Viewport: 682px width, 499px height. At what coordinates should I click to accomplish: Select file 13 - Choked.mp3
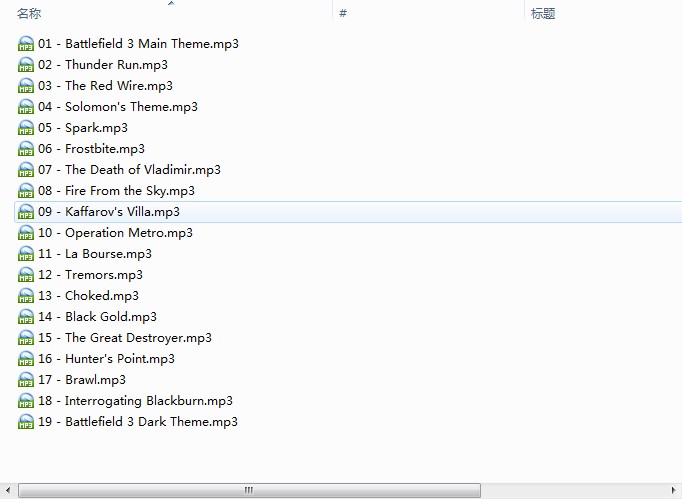(88, 296)
